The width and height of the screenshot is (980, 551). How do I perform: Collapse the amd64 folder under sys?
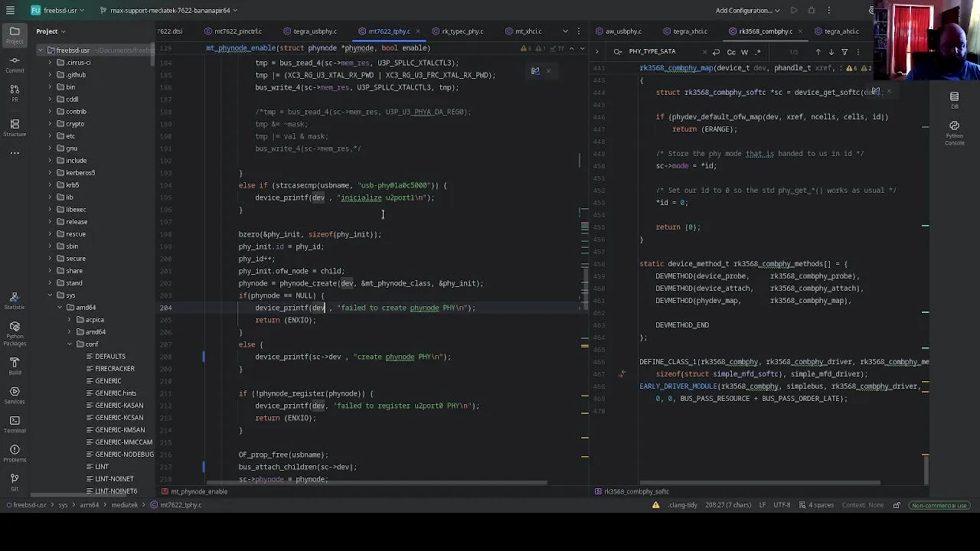(x=60, y=308)
